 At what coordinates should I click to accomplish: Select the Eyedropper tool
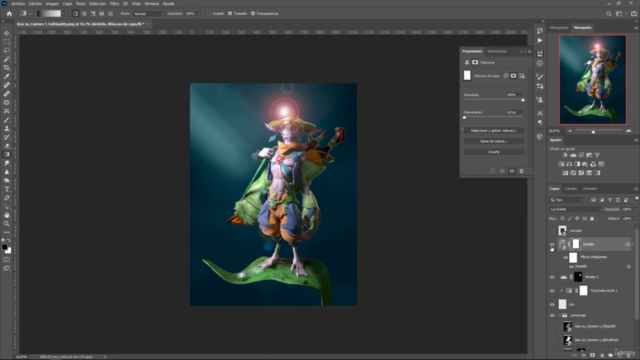pyautogui.click(x=7, y=76)
